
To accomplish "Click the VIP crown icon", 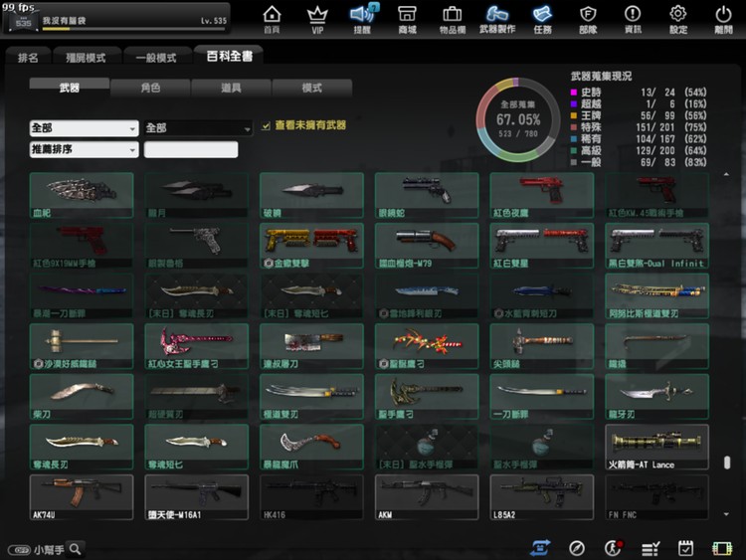I will coord(317,18).
